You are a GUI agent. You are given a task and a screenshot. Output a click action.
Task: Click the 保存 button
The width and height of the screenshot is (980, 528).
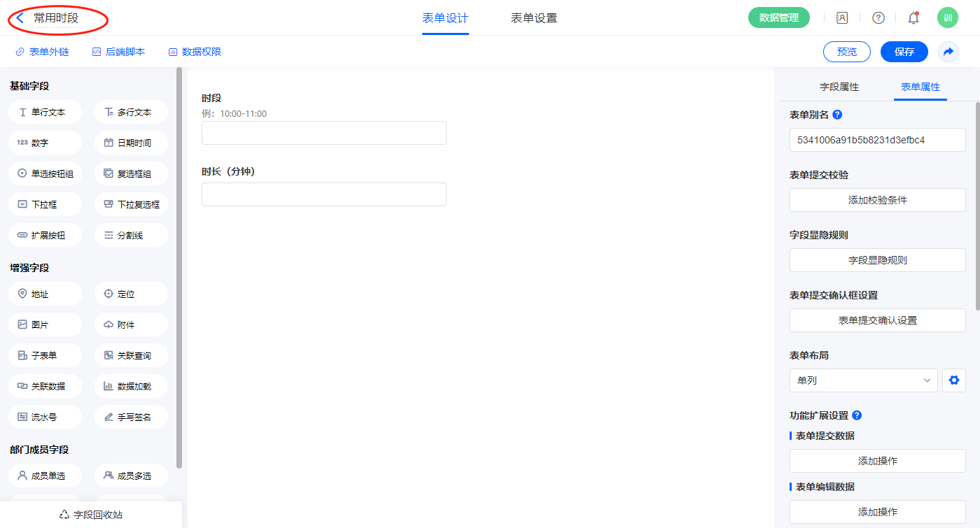[x=904, y=52]
